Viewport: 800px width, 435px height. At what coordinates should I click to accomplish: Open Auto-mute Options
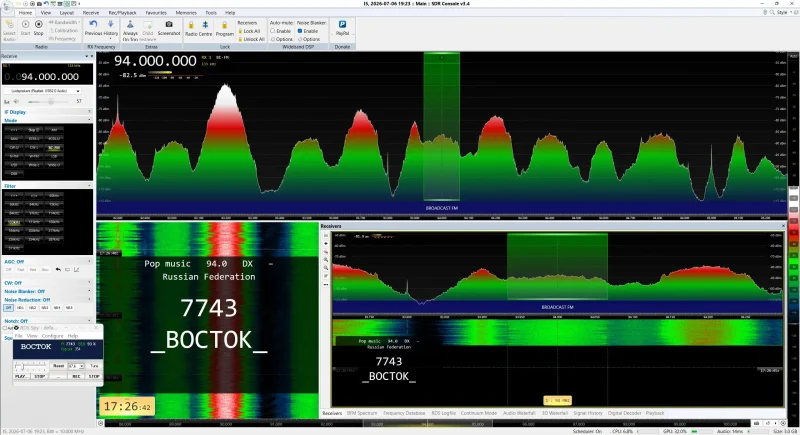pos(282,39)
